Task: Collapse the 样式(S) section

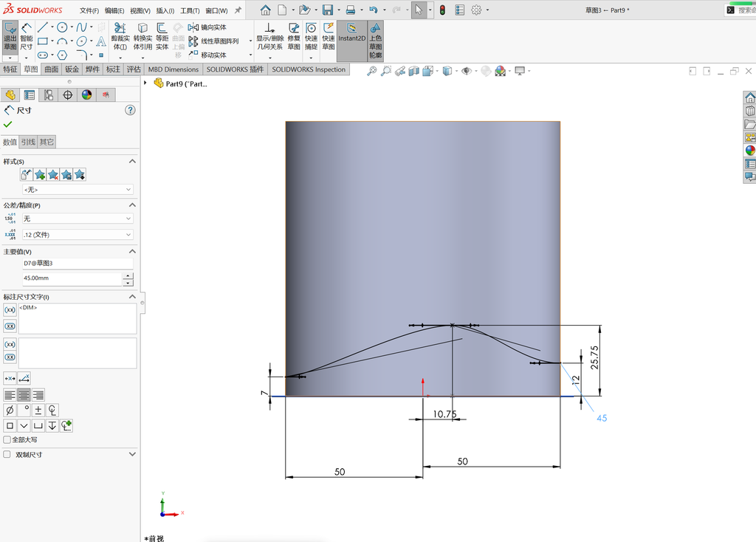Action: [x=132, y=161]
